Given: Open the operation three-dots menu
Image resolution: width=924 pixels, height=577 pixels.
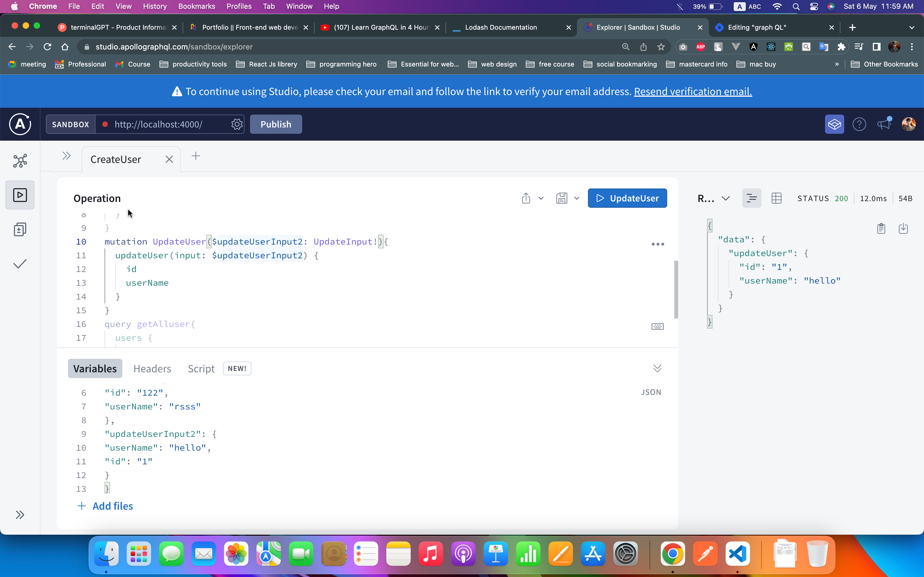Looking at the screenshot, I should (658, 244).
